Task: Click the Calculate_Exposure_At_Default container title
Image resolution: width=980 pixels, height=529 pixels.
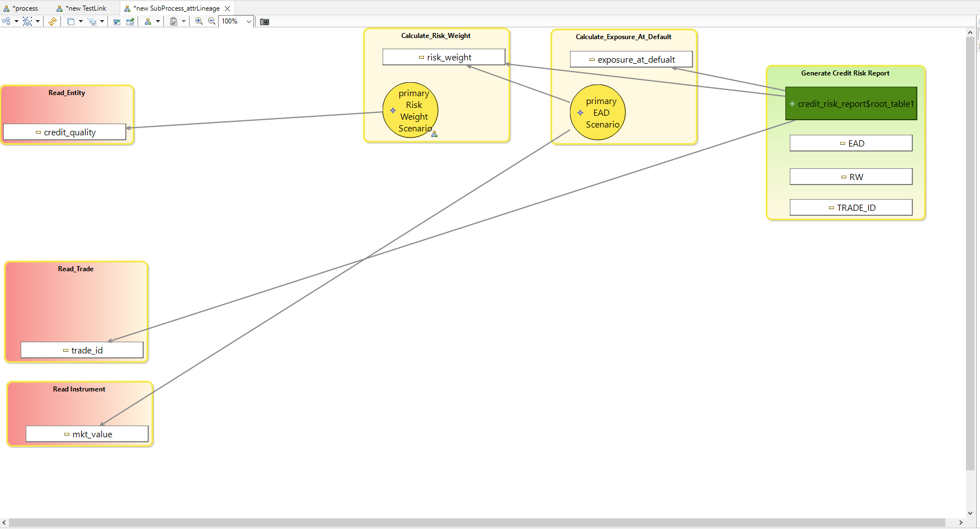Action: tap(624, 37)
